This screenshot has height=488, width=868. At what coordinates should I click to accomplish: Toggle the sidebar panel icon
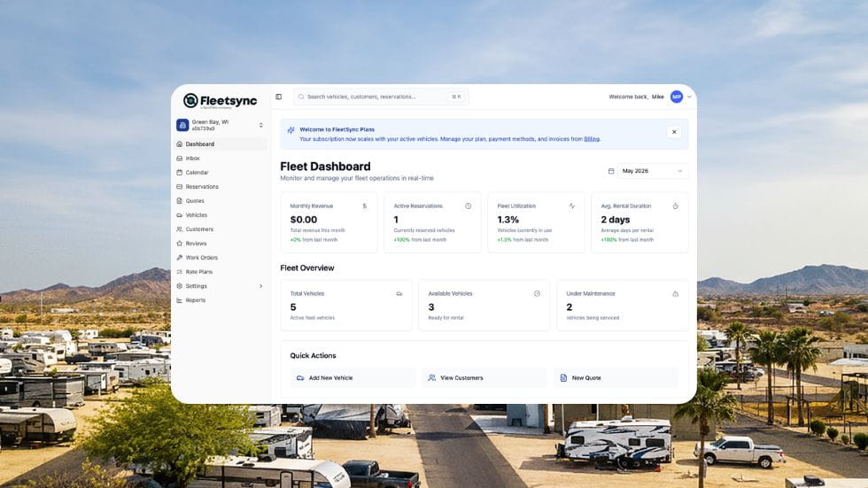pyautogui.click(x=279, y=97)
